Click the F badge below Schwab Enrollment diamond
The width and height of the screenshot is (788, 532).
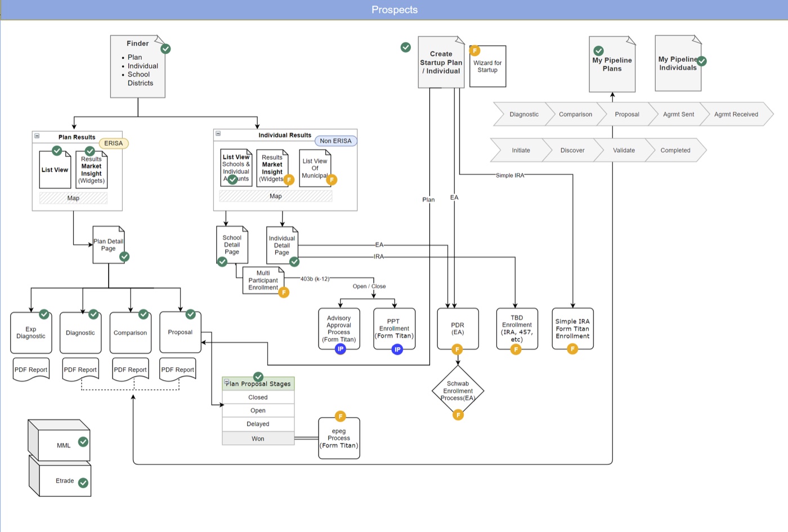pos(458,415)
